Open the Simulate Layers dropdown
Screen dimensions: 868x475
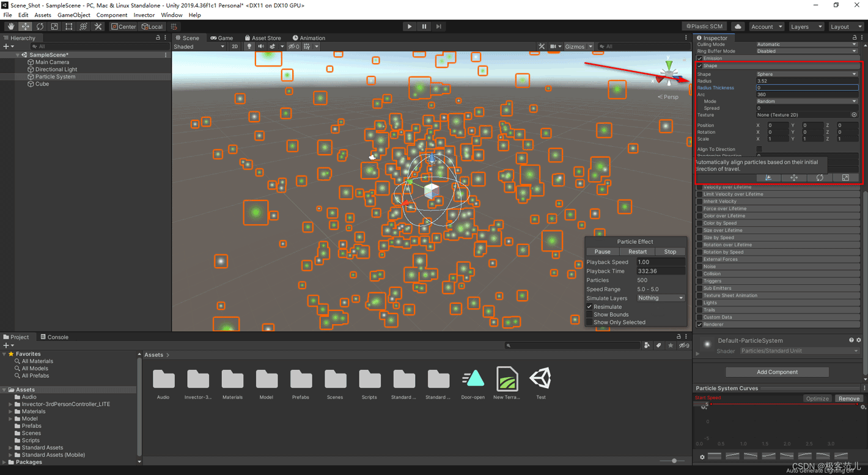660,298
